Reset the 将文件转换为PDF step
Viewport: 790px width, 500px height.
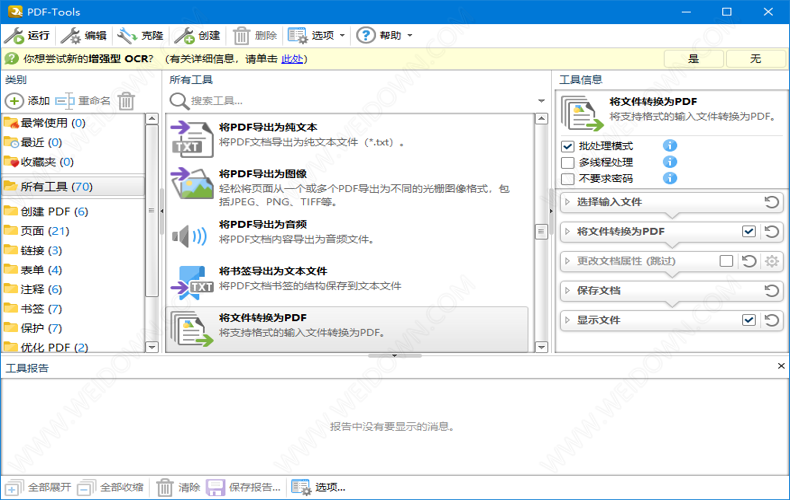[771, 232]
